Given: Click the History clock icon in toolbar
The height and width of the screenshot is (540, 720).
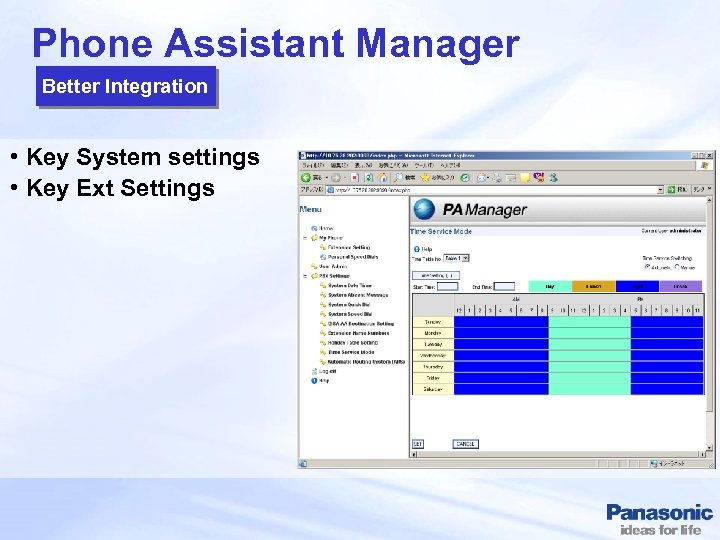Looking at the screenshot, I should coord(465,177).
